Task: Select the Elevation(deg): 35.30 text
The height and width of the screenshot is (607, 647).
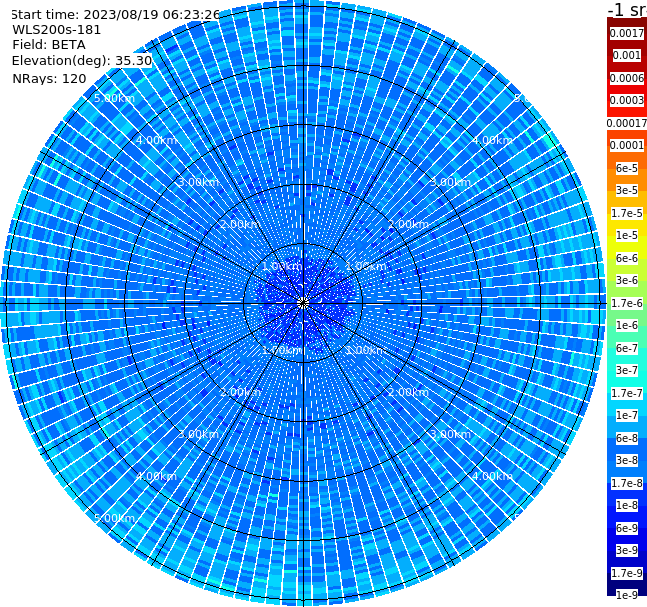Action: 82,61
